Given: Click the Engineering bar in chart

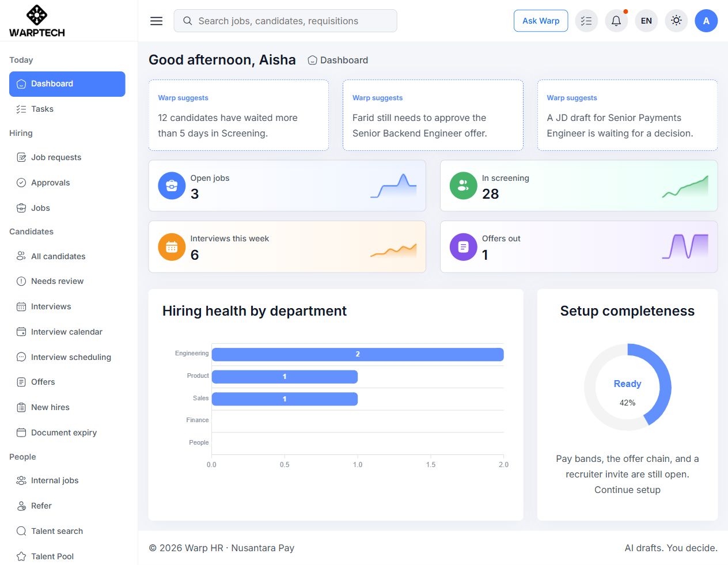Looking at the screenshot, I should click(x=358, y=354).
